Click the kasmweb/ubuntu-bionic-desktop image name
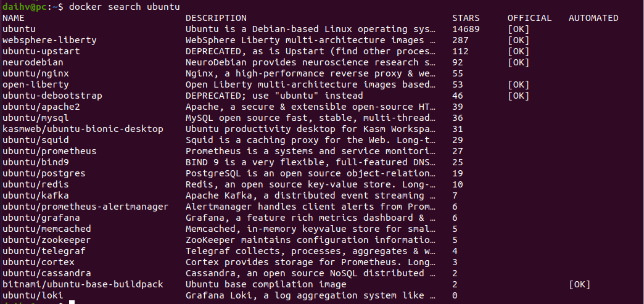The width and height of the screenshot is (644, 304). pos(83,129)
